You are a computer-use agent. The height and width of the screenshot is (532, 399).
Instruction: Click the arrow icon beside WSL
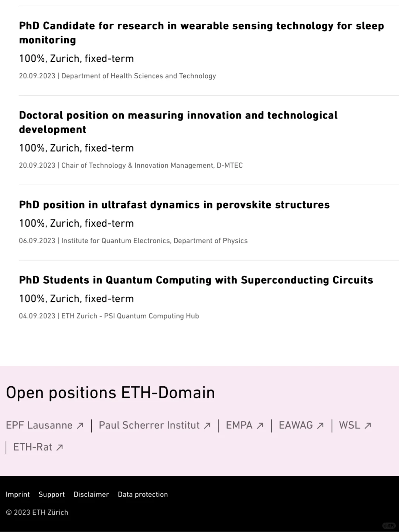click(x=368, y=426)
